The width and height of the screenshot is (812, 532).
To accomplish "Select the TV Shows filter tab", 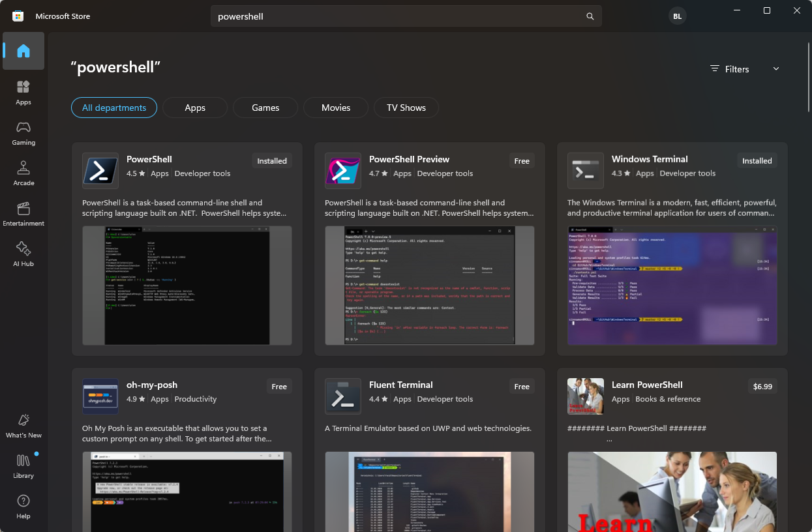I will pos(406,108).
